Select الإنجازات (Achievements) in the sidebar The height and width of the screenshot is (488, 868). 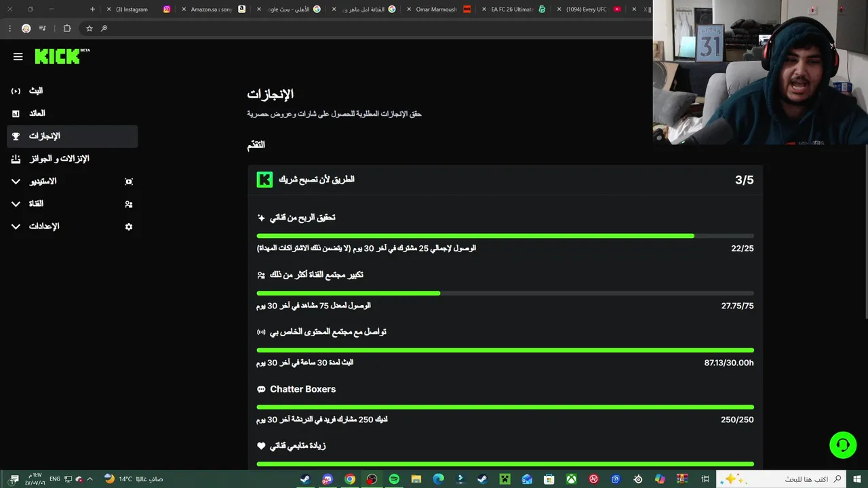pos(72,136)
